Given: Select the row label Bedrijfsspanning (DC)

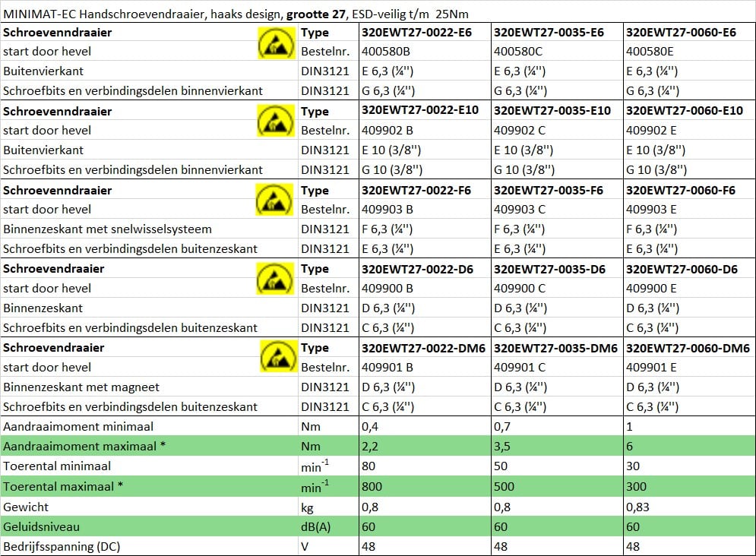Looking at the screenshot, I should point(62,547).
